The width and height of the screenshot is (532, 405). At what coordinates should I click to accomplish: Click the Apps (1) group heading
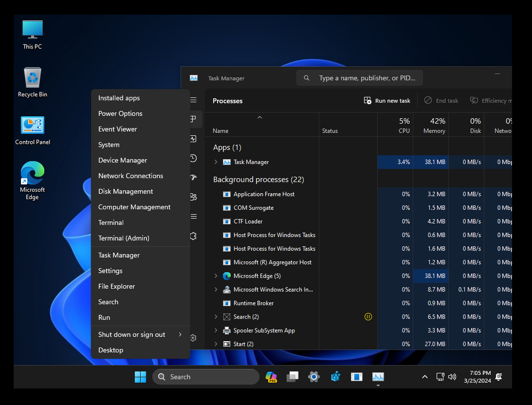point(227,147)
